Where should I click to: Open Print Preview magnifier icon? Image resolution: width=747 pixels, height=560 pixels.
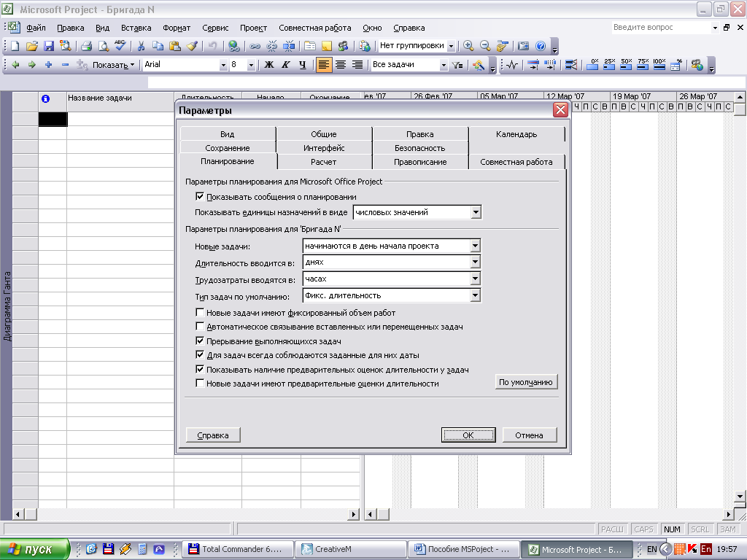tap(103, 46)
